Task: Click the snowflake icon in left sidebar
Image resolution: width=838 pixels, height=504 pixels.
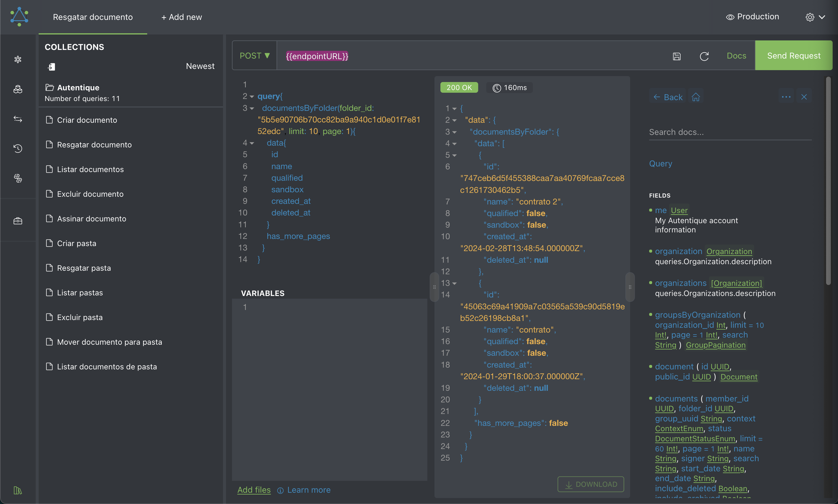Action: pos(18,59)
